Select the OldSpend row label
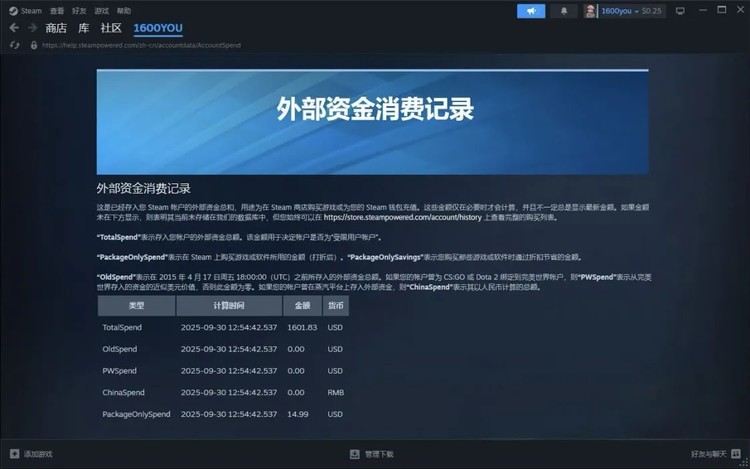The image size is (750, 469). point(120,349)
